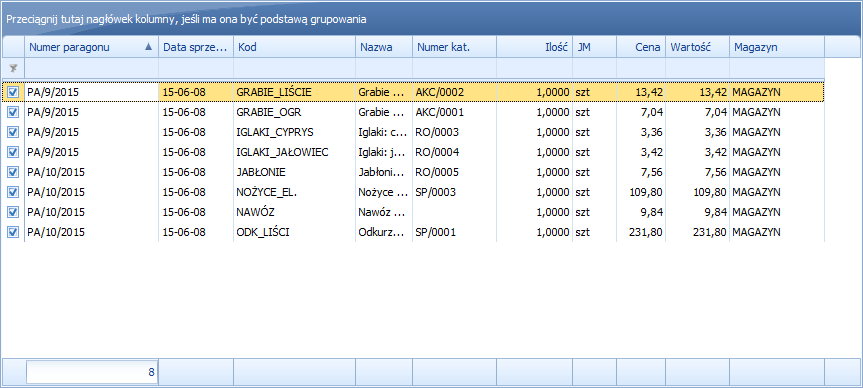Click date 15-06-08 in NAWÓZ row

(x=196, y=212)
